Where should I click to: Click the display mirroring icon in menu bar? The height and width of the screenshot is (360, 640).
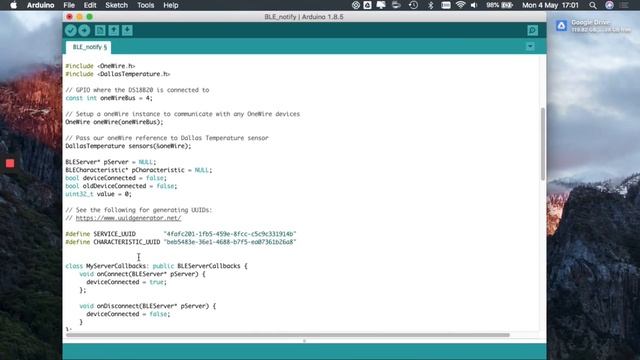[381, 5]
